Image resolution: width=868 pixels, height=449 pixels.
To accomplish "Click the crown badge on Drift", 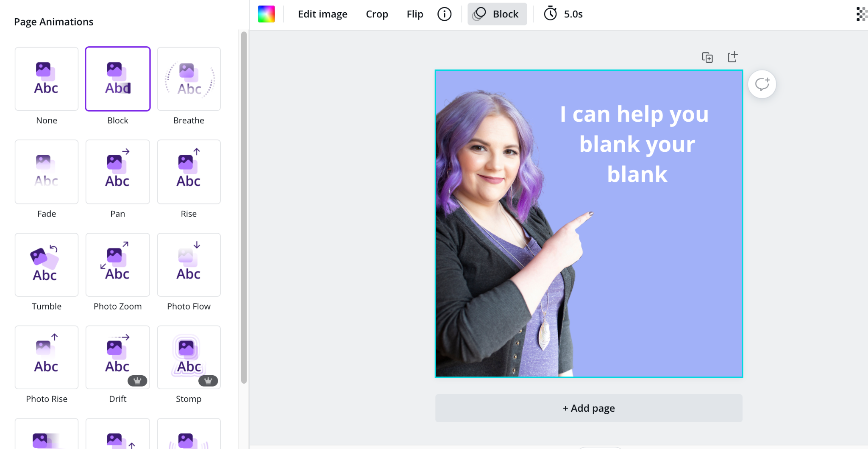I will [x=137, y=381].
